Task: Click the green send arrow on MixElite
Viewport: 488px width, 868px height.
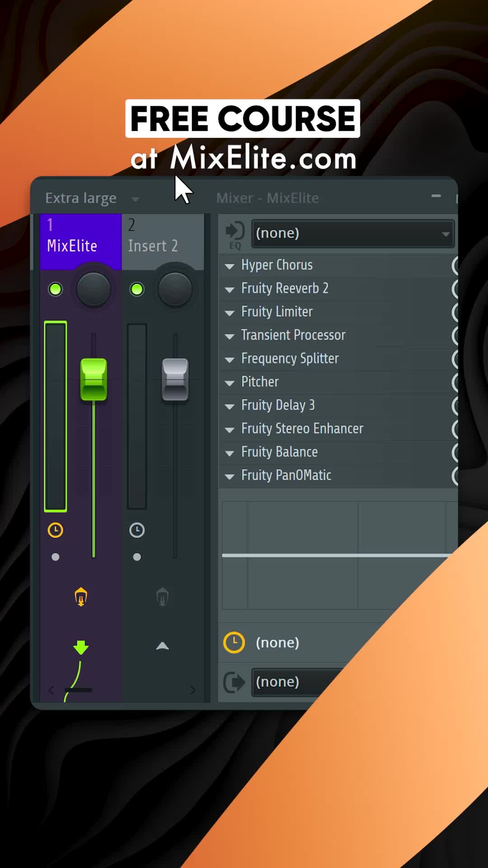Action: tap(81, 647)
